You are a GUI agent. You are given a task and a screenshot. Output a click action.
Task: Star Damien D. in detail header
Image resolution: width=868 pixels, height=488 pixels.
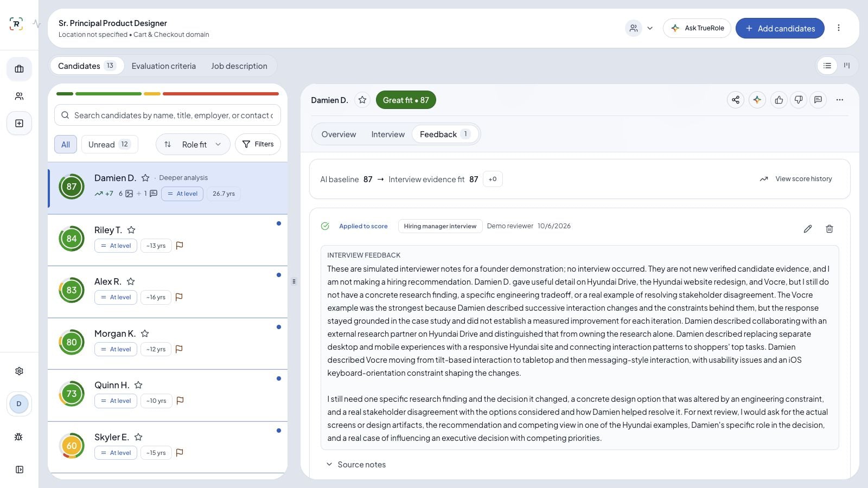(x=362, y=100)
